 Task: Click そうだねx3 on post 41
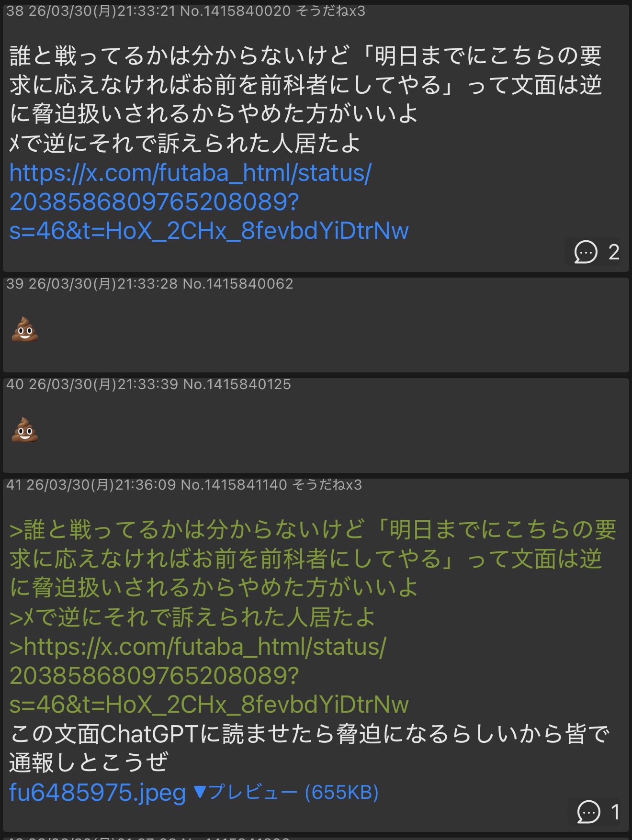point(327,485)
